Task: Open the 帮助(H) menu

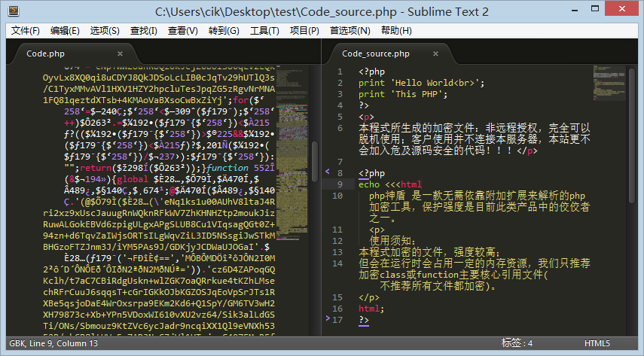Action: pos(396,31)
